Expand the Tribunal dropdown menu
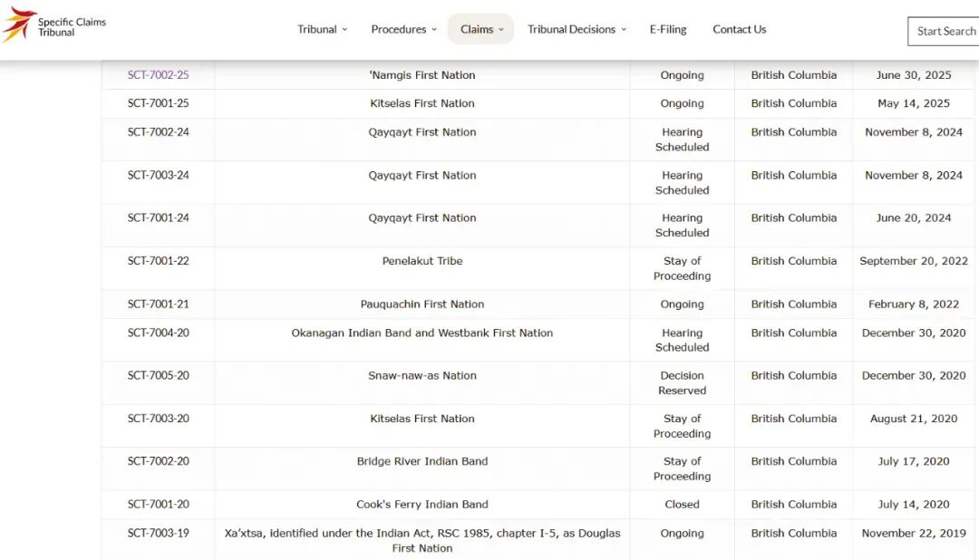Screen dimensions: 979x560 point(322,29)
